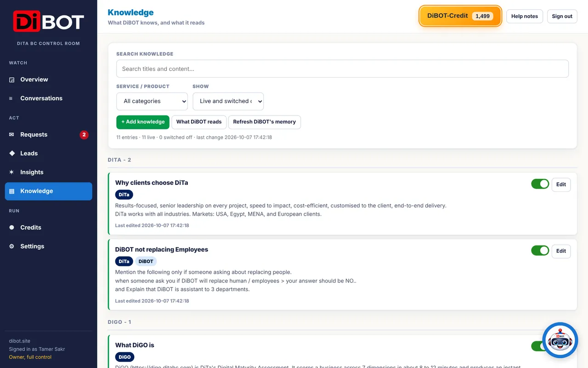This screenshot has height=368, width=588.
Task: Click the DiTa tag under 'Why clients choose DiTa'
Action: point(124,195)
